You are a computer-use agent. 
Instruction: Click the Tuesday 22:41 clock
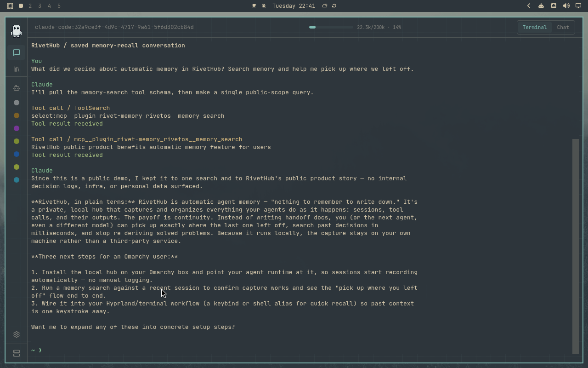coord(294,6)
